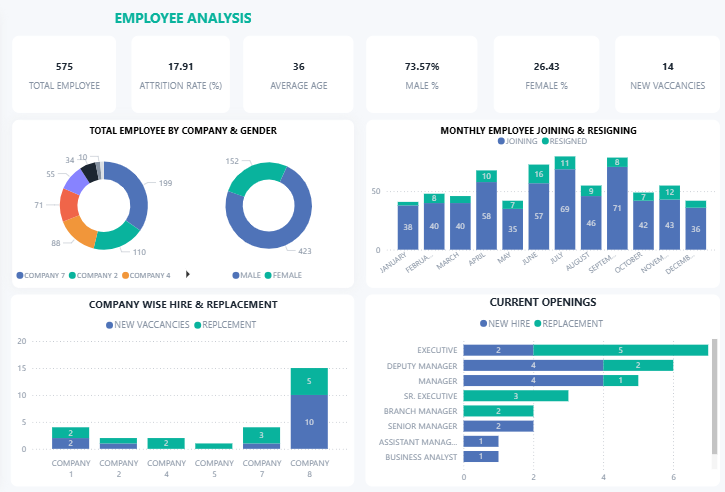Expand company legend with the arrow
This screenshot has height=492, width=725.
[x=188, y=274]
